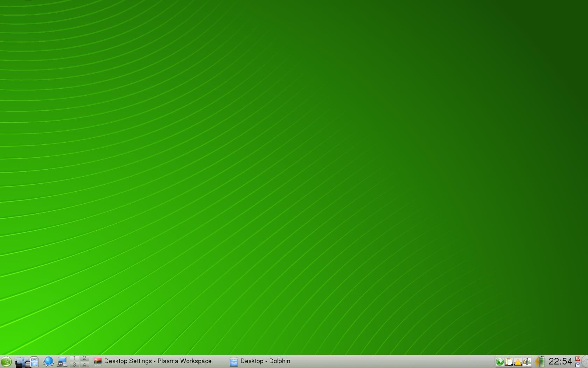Click the red power Leave button
Viewport: 588px width, 368px height.
pyautogui.click(x=578, y=359)
